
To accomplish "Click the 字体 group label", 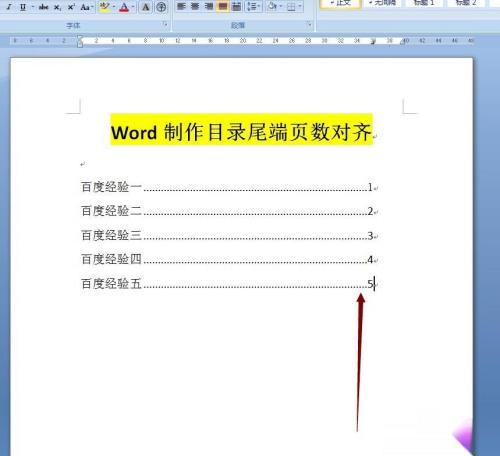I will click(73, 25).
